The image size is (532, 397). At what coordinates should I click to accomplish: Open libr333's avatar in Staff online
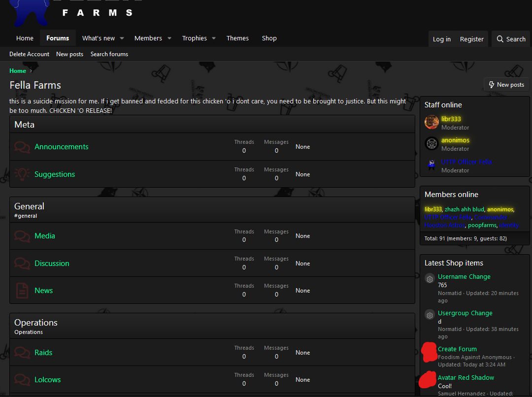pos(432,122)
